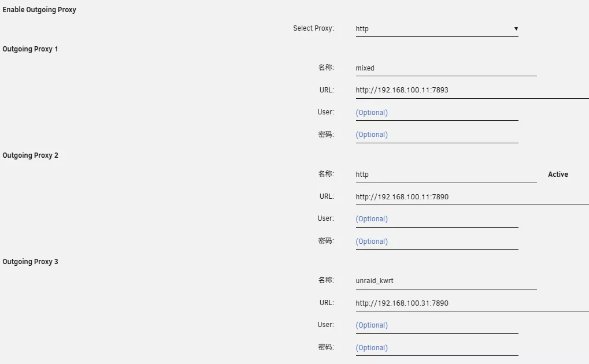Open the Select Proxy dropdown

436,29
